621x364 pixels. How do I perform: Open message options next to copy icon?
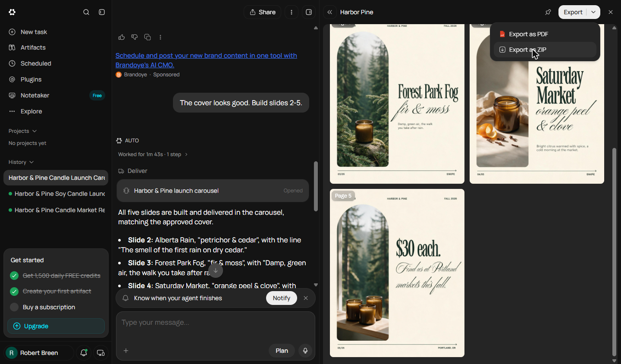[x=160, y=37]
